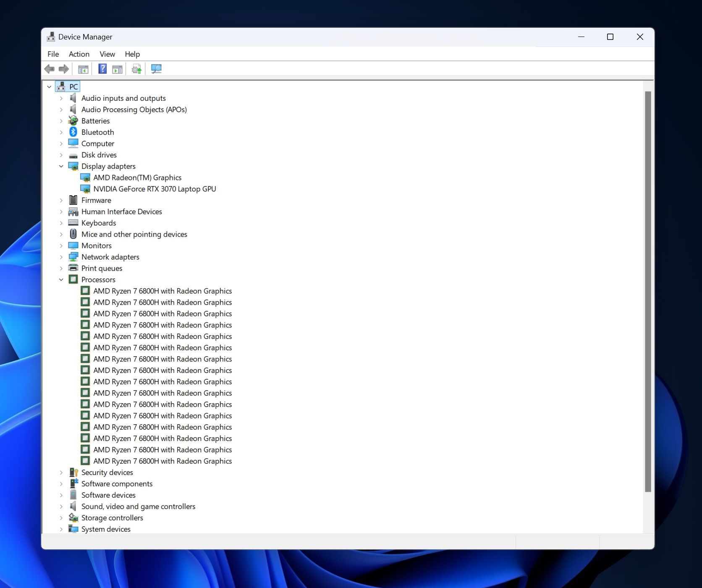Click the blue question mark Help icon
Image resolution: width=702 pixels, height=588 pixels.
point(102,69)
